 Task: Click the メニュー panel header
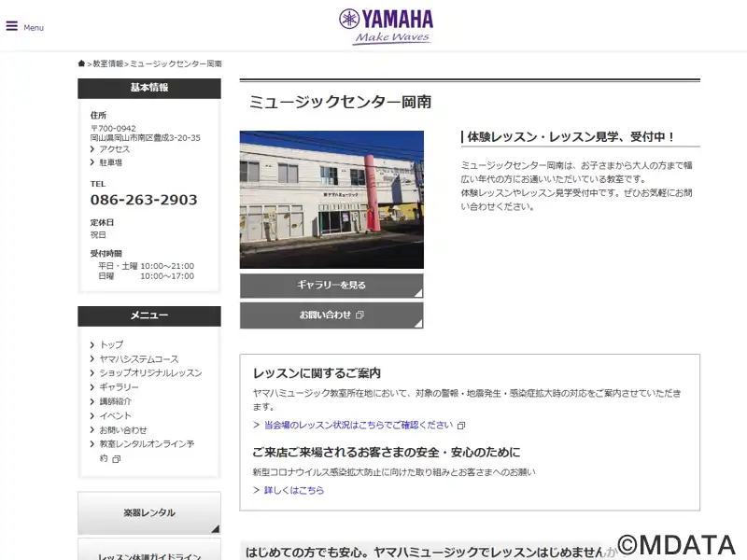pos(149,315)
